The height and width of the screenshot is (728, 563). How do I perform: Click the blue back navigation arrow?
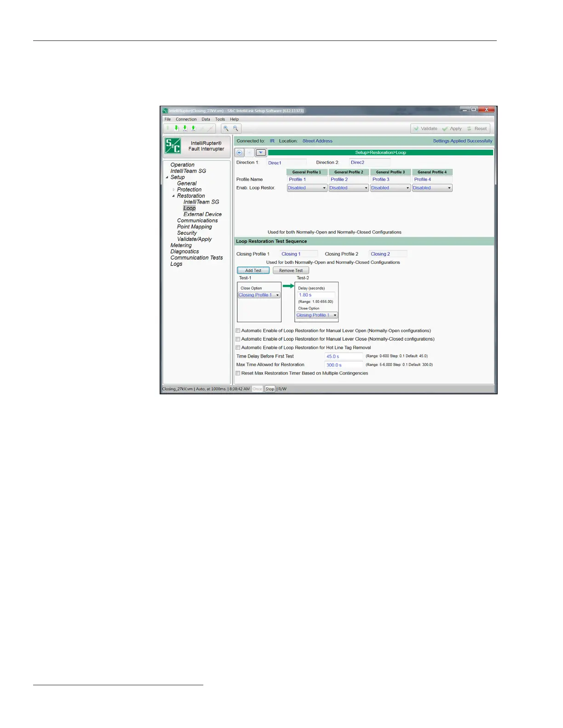point(240,153)
